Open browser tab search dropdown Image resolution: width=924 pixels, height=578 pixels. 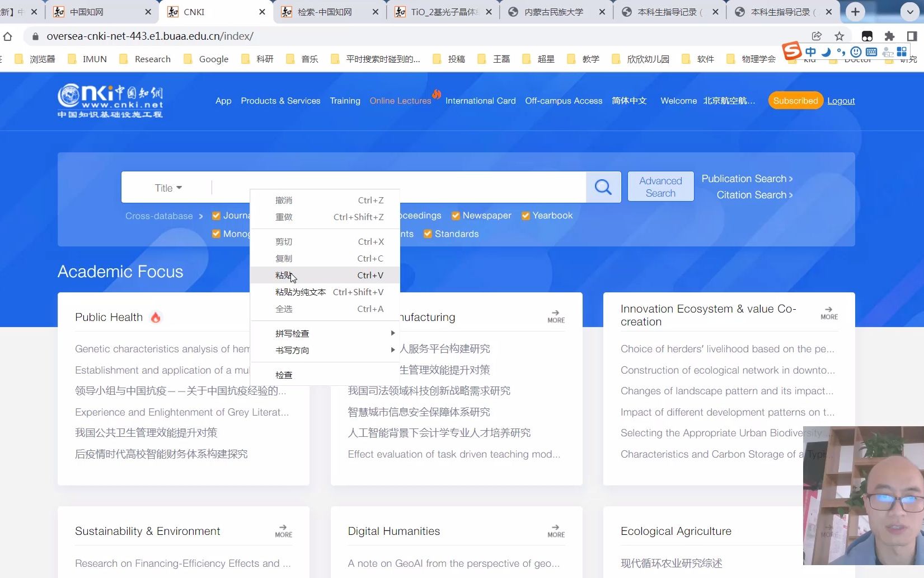(x=910, y=12)
